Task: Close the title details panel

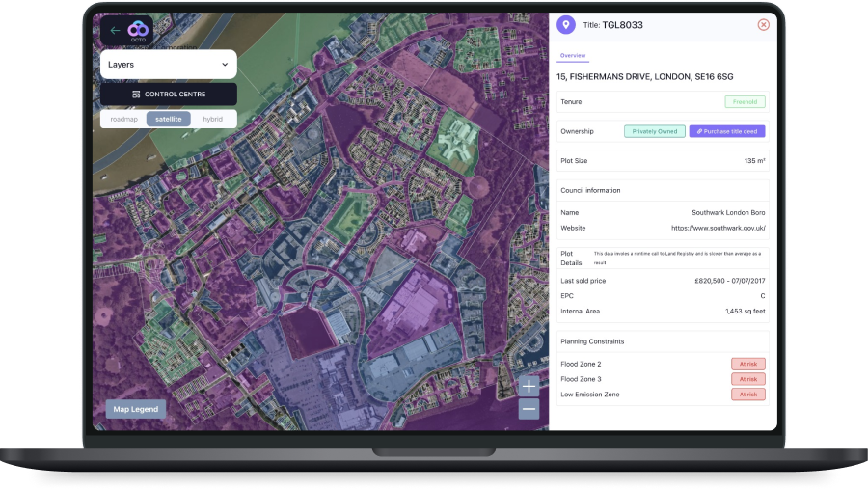Action: point(764,25)
